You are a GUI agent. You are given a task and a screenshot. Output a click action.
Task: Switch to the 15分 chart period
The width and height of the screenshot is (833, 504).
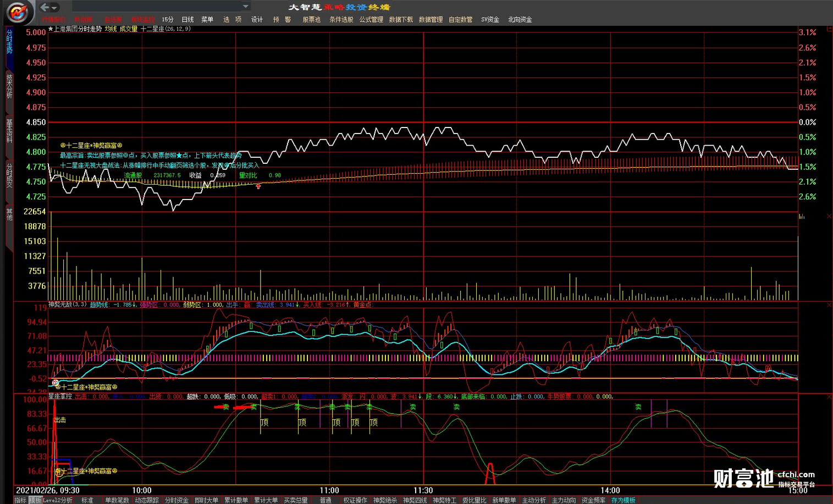[x=168, y=19]
